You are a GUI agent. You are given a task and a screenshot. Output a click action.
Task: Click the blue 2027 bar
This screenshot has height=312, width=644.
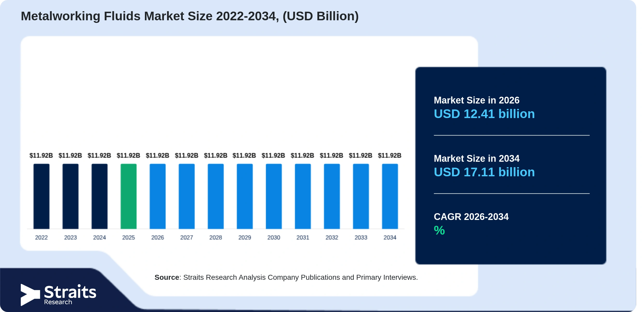187,196
